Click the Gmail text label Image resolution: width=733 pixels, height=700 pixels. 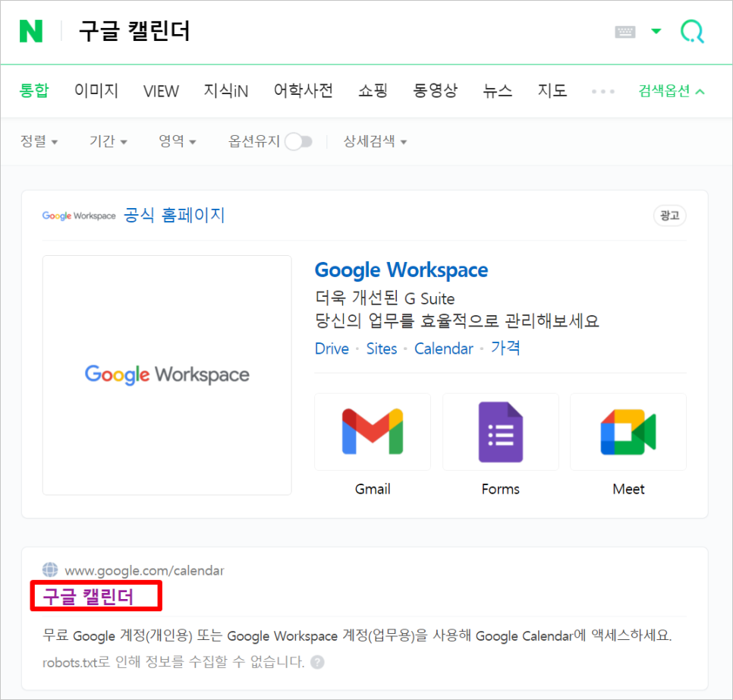tap(373, 489)
